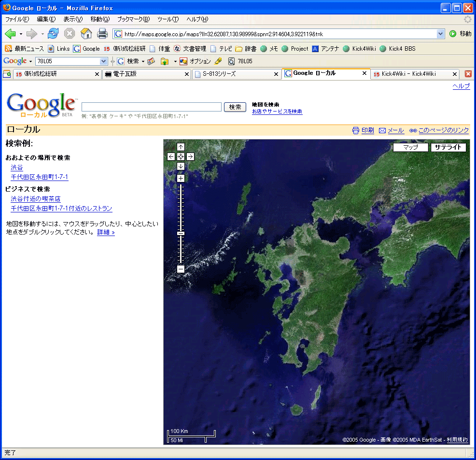Click the Back navigation arrow

(x=10, y=33)
